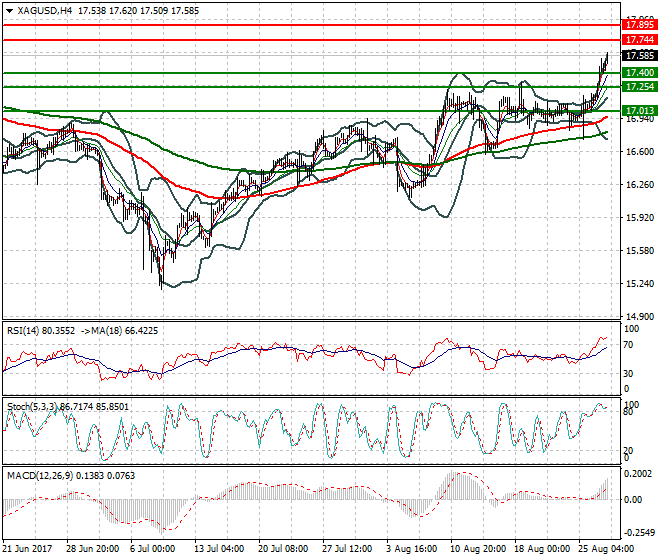The height and width of the screenshot is (560, 660).
Task: Click the ->MA(18) 66.4225 label
Action: tap(119, 331)
